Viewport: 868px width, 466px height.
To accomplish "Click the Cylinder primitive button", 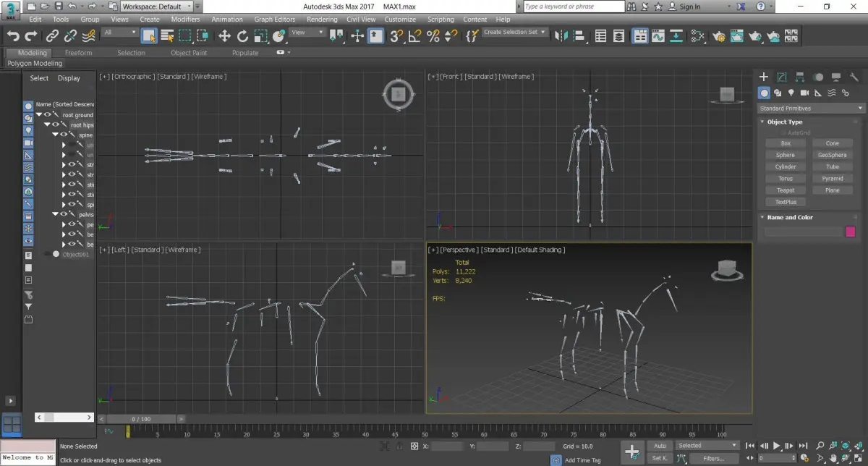I will pyautogui.click(x=786, y=166).
